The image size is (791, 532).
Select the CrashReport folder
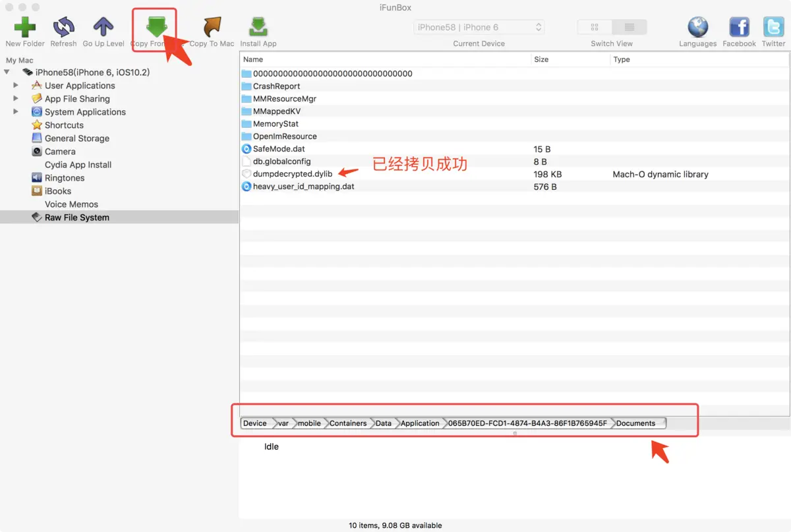point(515,86)
